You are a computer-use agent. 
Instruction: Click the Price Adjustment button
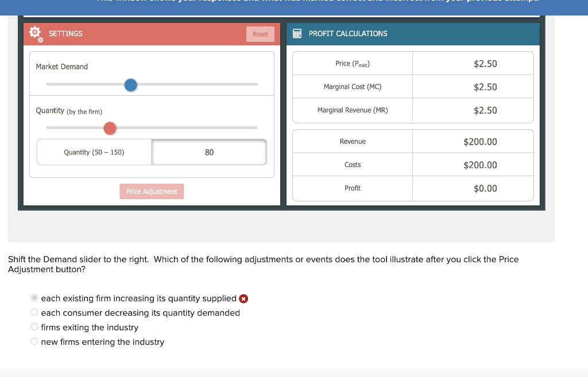tap(152, 192)
